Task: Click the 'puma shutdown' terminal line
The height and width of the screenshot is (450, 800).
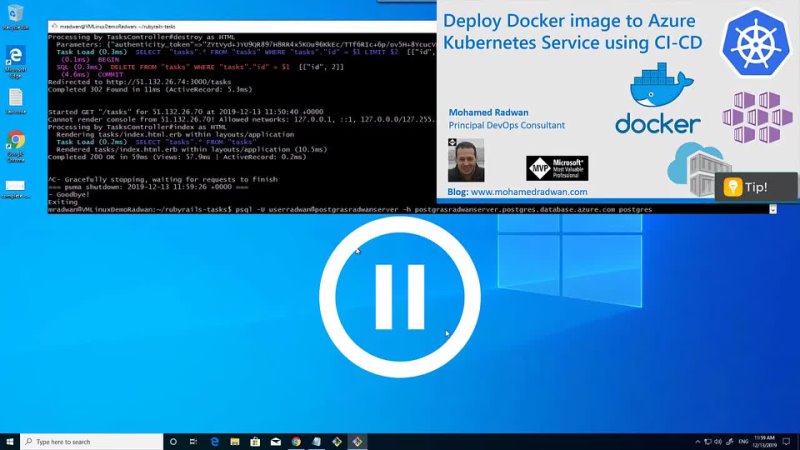Action: [x=148, y=187]
